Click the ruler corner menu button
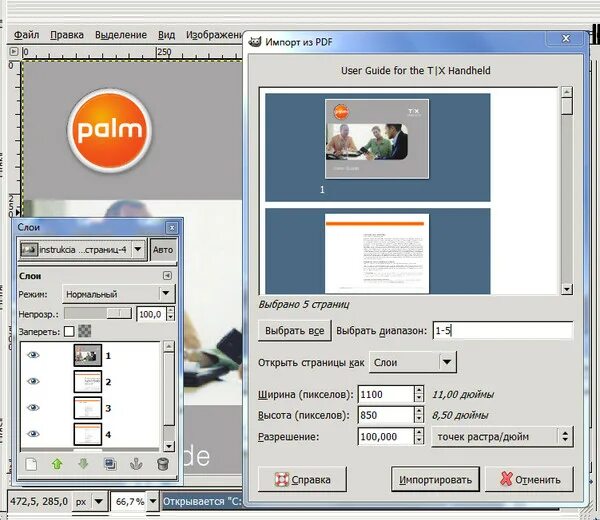This screenshot has height=520, width=600. 14,51
